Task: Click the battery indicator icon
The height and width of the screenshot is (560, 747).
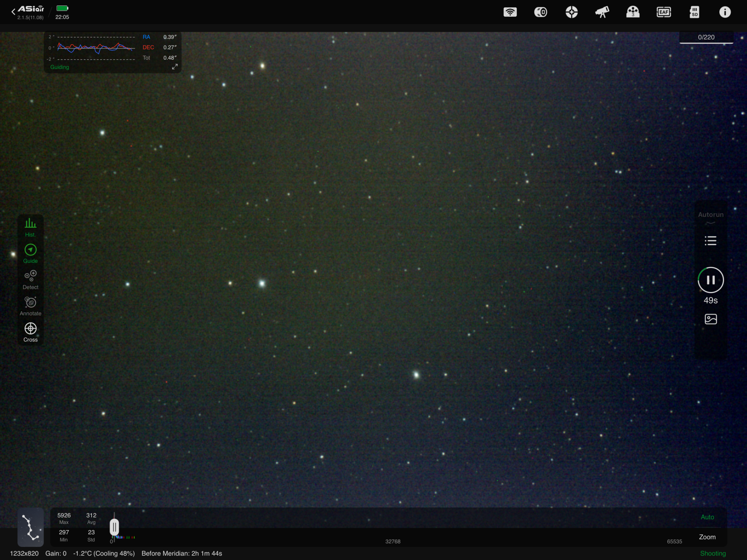Action: 62,8
